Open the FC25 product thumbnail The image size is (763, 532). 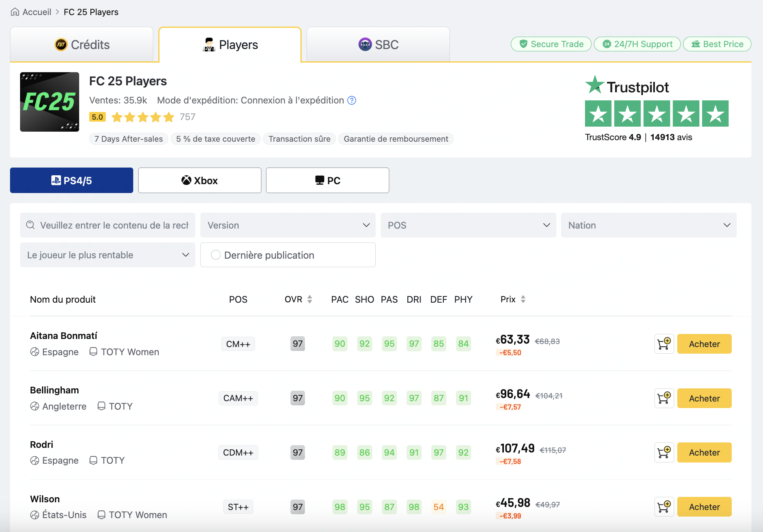(x=49, y=102)
